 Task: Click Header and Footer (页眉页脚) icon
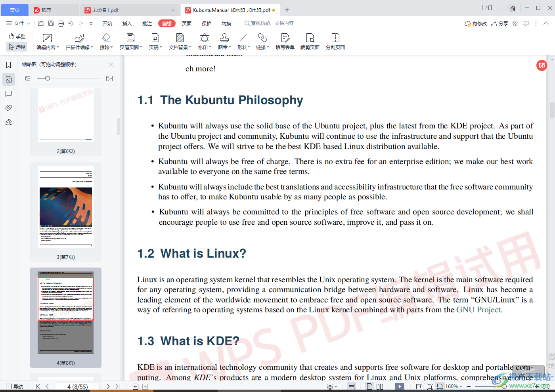pyautogui.click(x=130, y=38)
